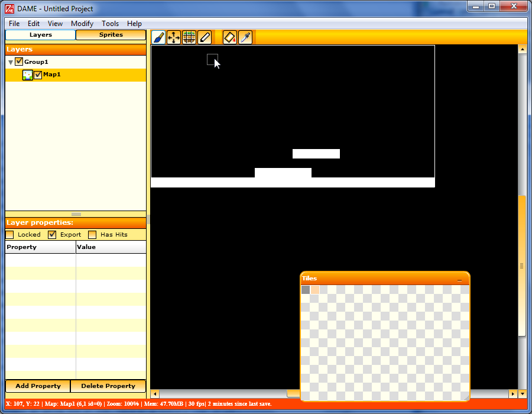
Task: Click the Value column header
Action: pos(111,247)
